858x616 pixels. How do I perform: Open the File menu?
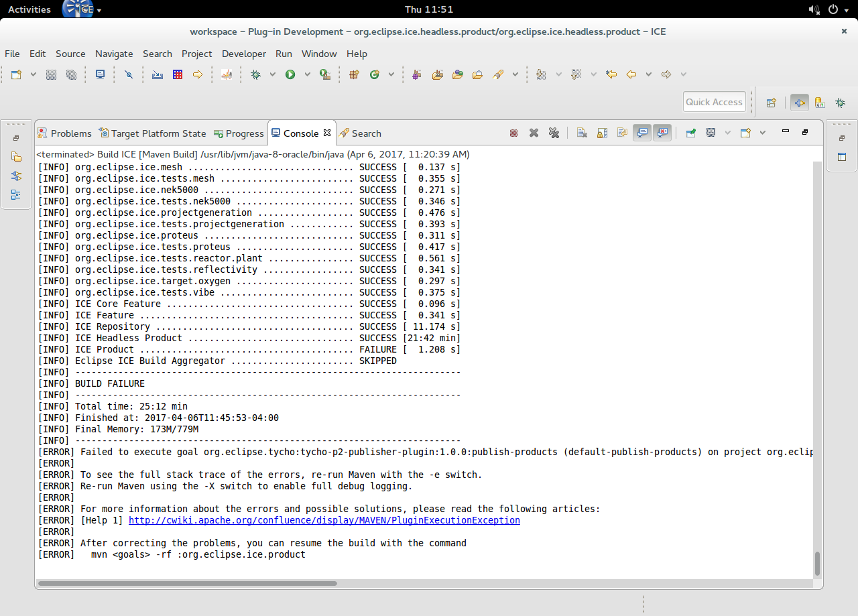(x=12, y=54)
